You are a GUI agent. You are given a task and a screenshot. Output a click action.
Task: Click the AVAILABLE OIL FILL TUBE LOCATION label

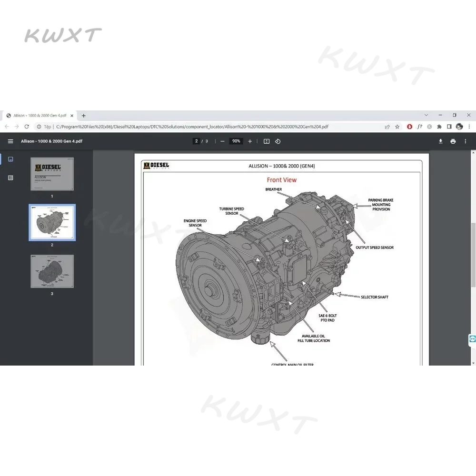314,338
